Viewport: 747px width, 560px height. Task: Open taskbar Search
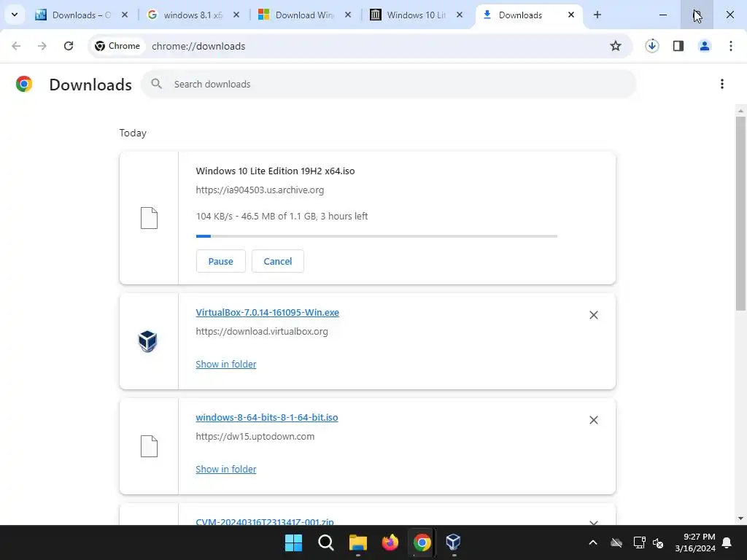326,542
